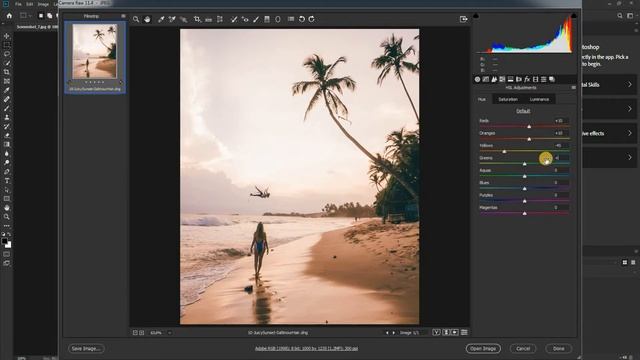
Task: Select the Targeted Adjustment tool
Action: [184, 19]
